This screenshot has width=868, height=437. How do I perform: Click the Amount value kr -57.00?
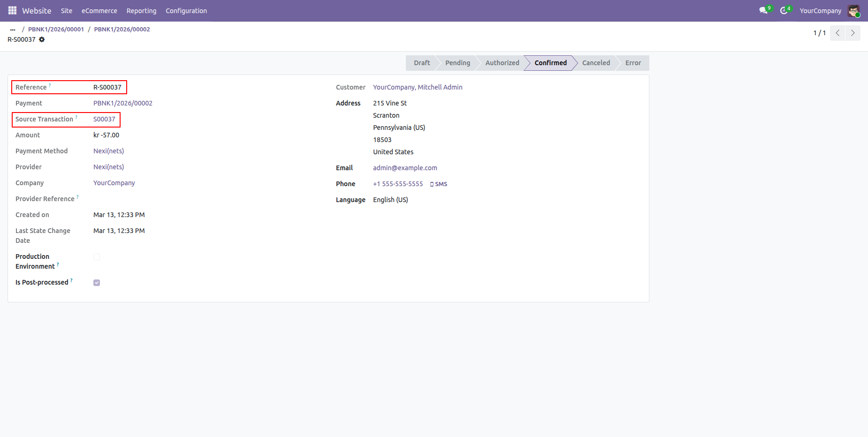[107, 135]
